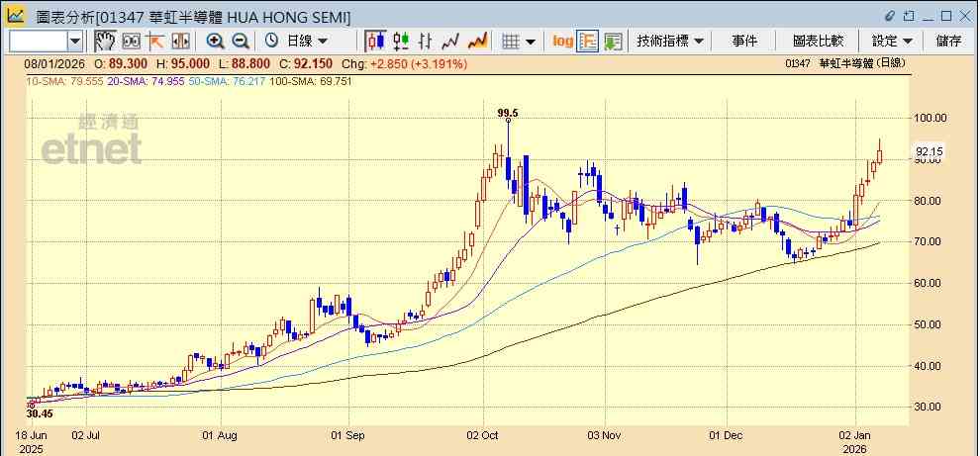Zoom out of the chart
This screenshot has width=980, height=456.
[x=241, y=42]
